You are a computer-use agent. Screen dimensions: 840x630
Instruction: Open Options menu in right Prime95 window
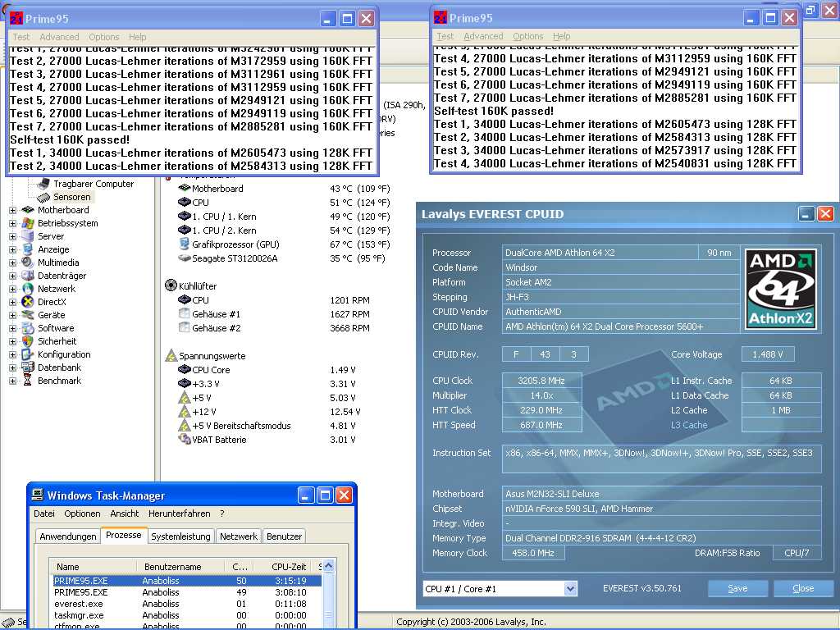527,36
